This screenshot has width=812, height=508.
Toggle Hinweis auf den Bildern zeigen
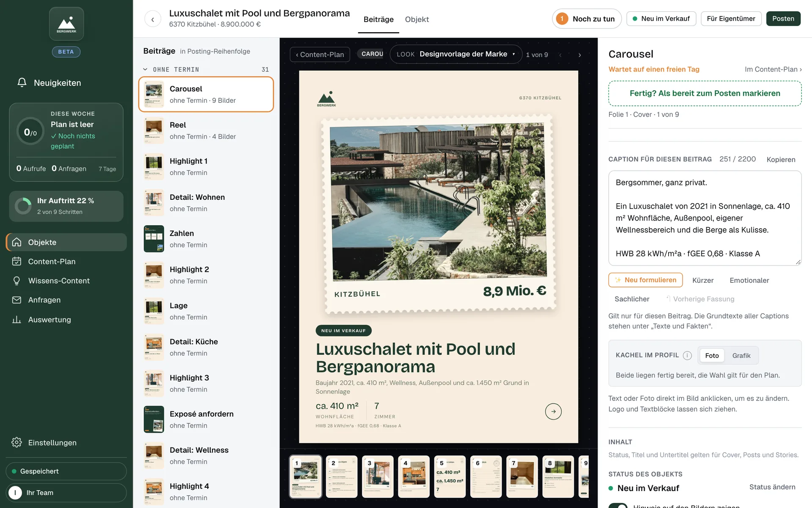618,505
